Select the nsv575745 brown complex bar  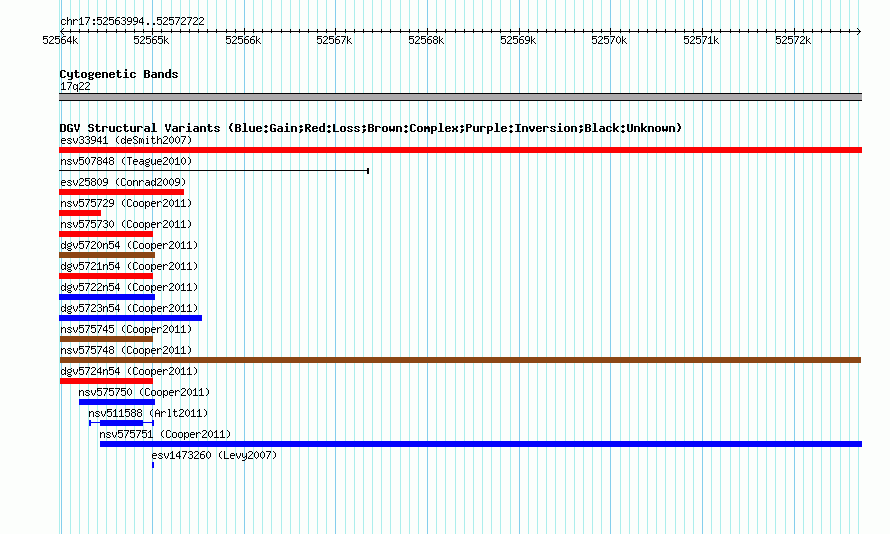(x=106, y=339)
